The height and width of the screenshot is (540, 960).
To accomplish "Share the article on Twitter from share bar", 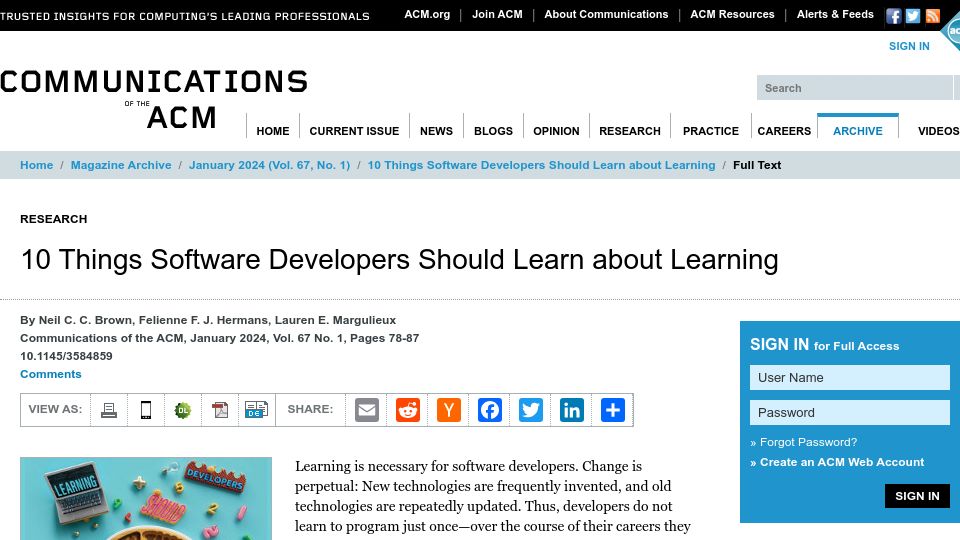I will [x=531, y=410].
